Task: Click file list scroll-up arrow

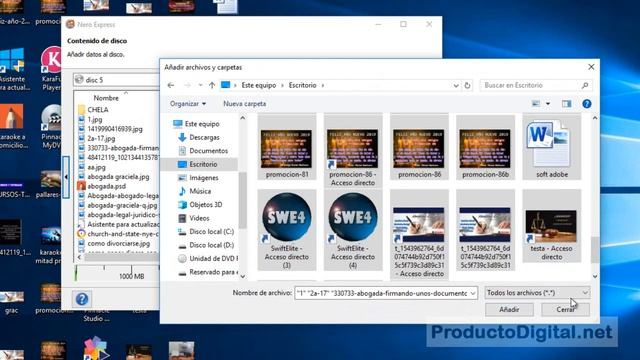Action: [595, 118]
